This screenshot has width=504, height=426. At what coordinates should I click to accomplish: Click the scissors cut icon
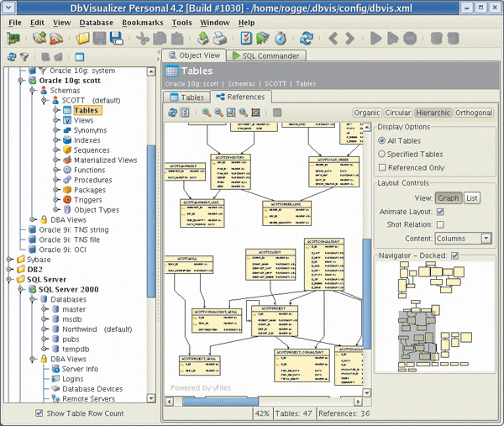click(143, 39)
